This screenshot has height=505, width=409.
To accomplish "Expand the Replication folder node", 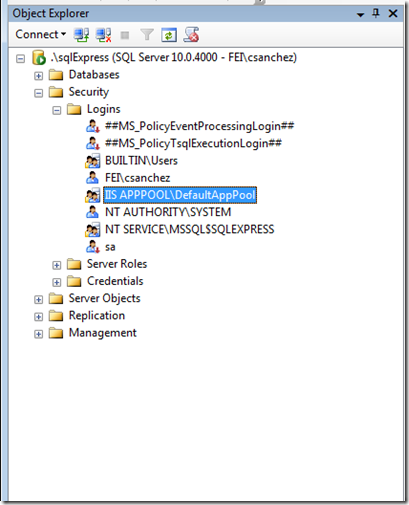I will 39,317.
